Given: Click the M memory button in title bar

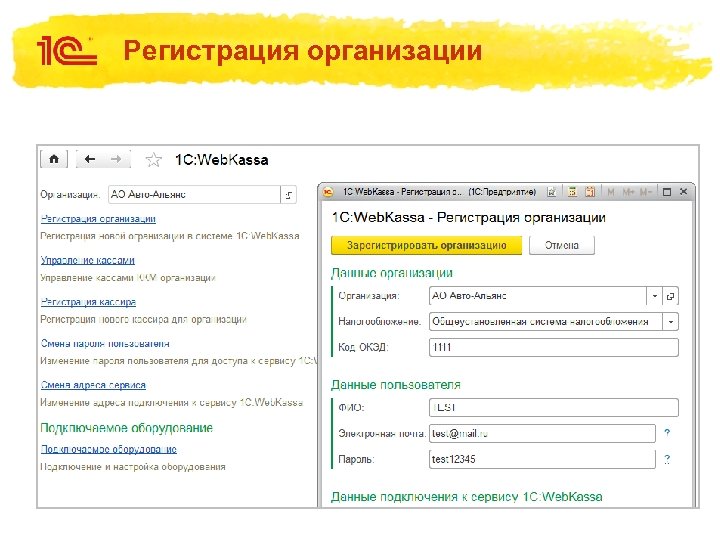Looking at the screenshot, I should 611,192.
